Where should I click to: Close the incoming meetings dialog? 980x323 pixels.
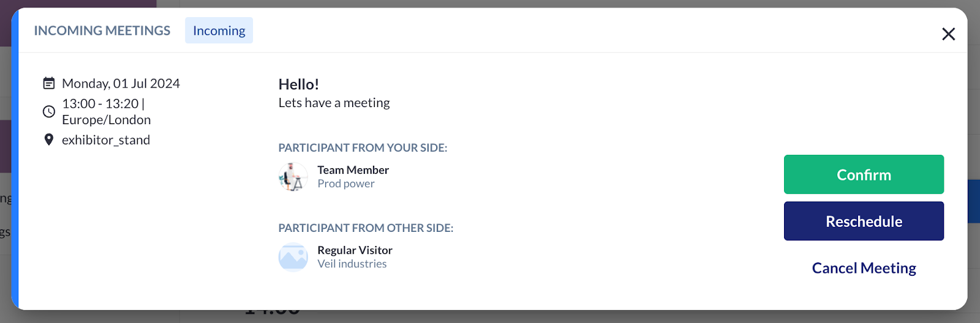point(948,34)
